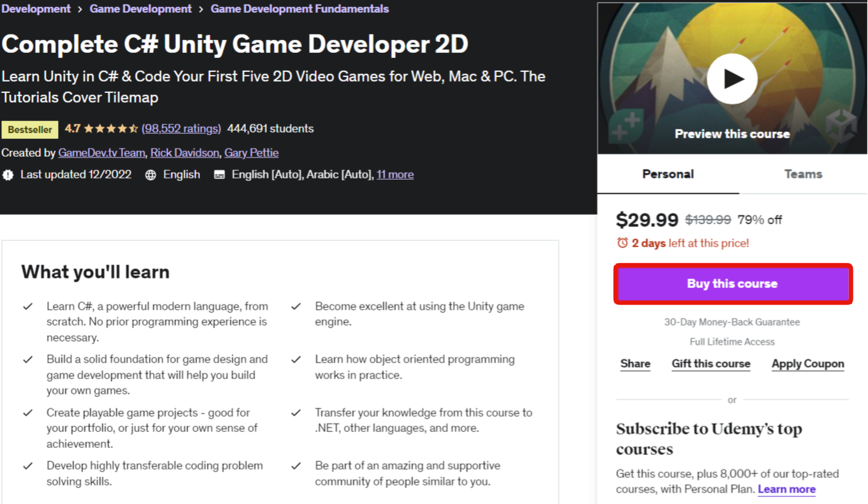The height and width of the screenshot is (504, 868).
Task: Click the 4.7 rating number
Action: pos(73,129)
